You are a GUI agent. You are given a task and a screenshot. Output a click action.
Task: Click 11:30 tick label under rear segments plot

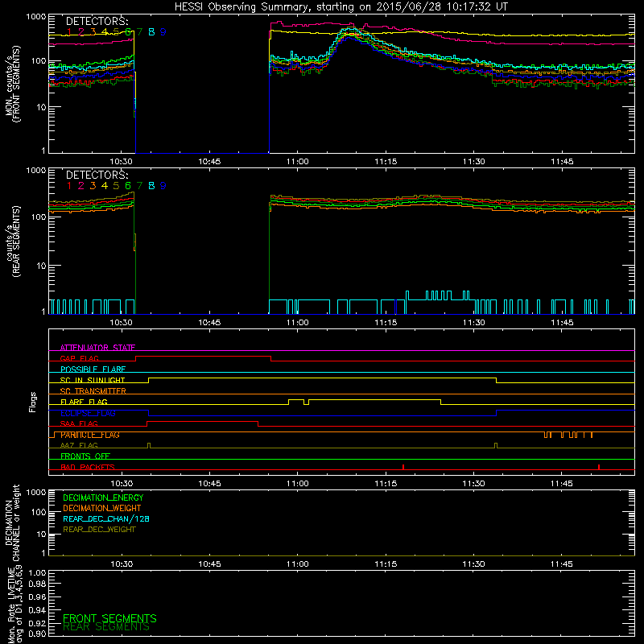pyautogui.click(x=473, y=323)
